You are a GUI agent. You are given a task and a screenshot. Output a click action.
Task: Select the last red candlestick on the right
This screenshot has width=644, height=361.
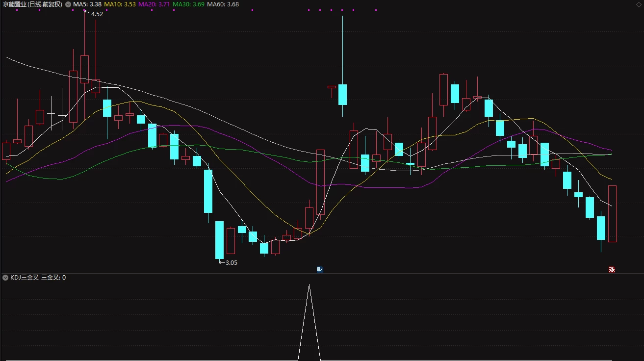tap(612, 214)
